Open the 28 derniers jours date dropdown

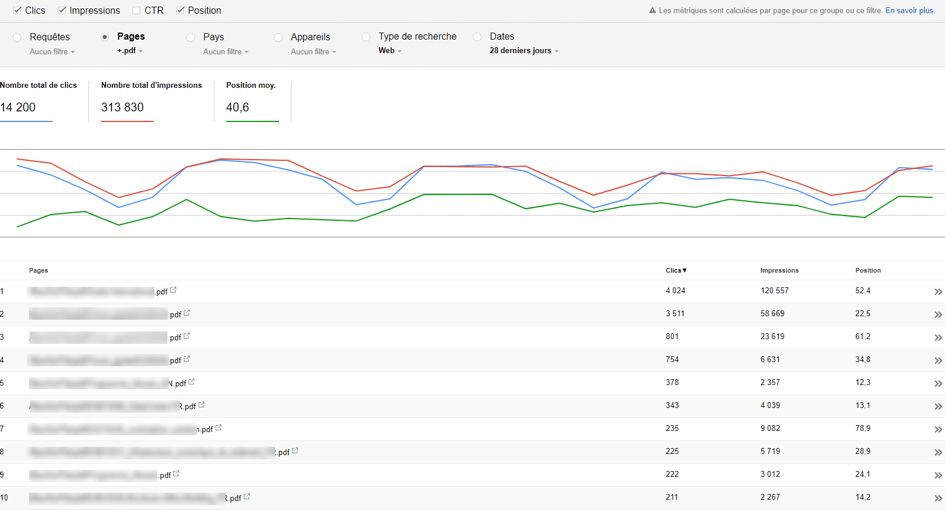[524, 51]
